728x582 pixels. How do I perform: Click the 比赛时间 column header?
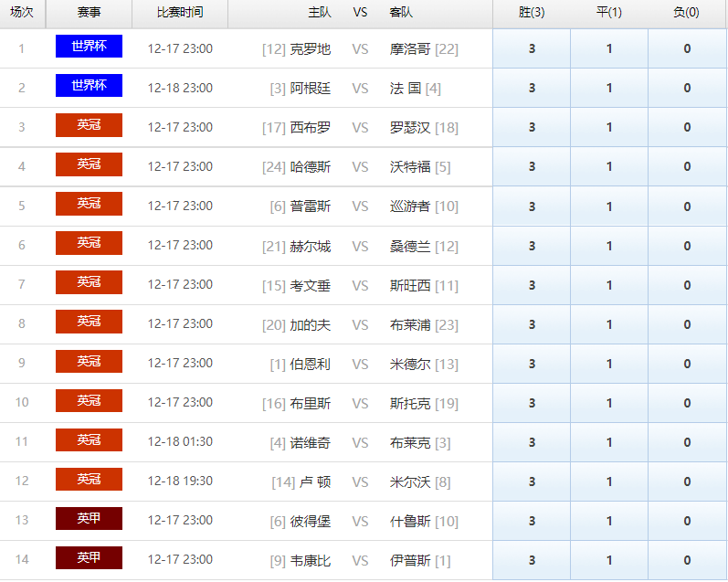coord(180,13)
